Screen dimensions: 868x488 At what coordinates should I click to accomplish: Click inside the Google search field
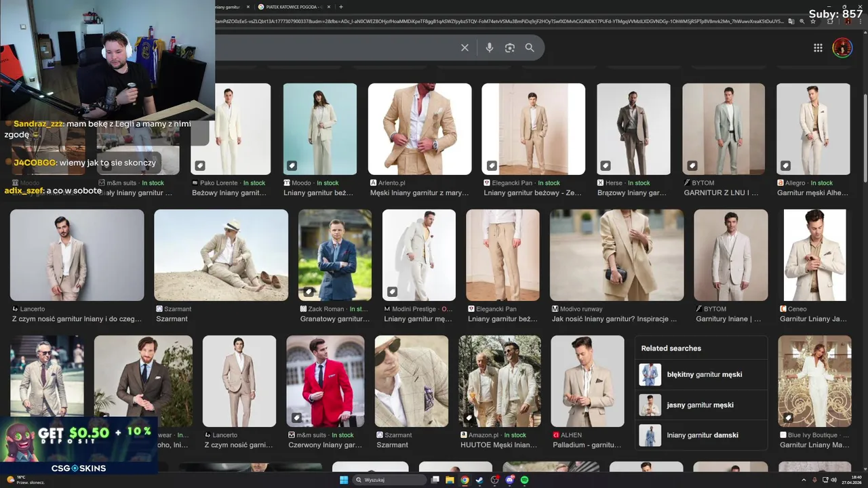[336, 47]
